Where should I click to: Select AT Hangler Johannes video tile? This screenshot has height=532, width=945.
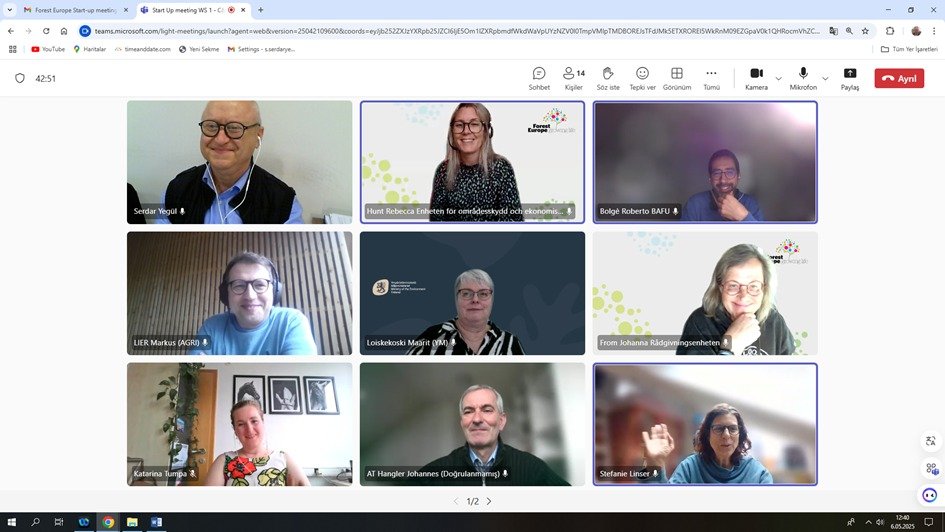pos(472,424)
